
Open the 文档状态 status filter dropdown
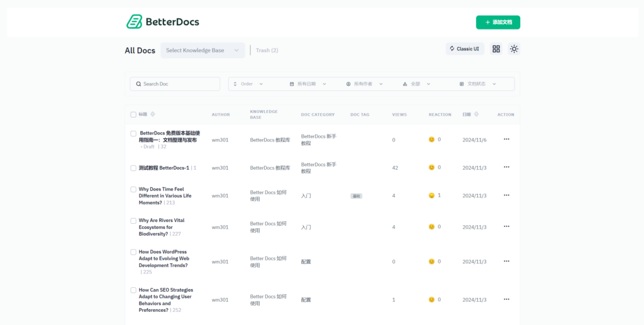coord(478,84)
